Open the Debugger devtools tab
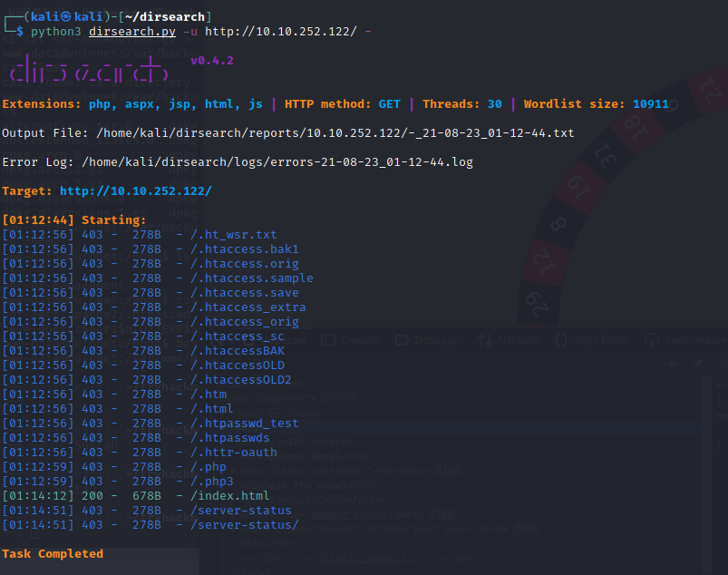Viewport: 728px width, 575px height. pyautogui.click(x=430, y=340)
